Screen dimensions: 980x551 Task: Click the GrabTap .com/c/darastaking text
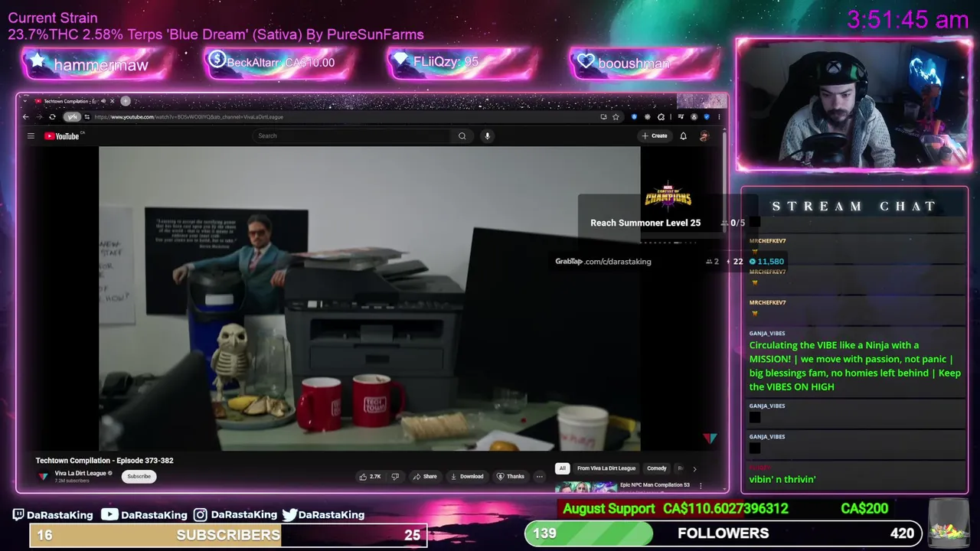[x=603, y=262]
